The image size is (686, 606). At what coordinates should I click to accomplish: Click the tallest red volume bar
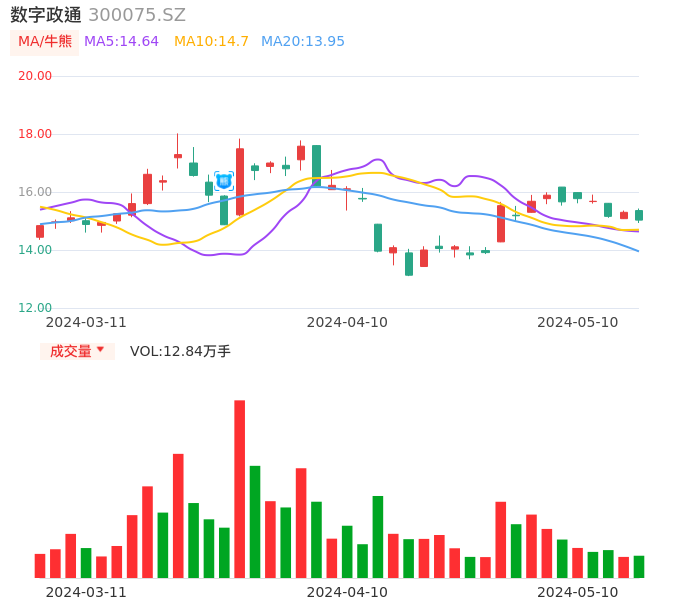[240, 488]
